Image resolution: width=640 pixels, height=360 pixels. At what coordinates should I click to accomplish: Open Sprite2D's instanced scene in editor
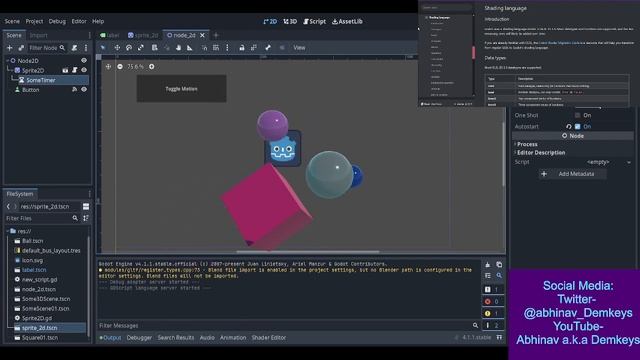click(x=65, y=70)
